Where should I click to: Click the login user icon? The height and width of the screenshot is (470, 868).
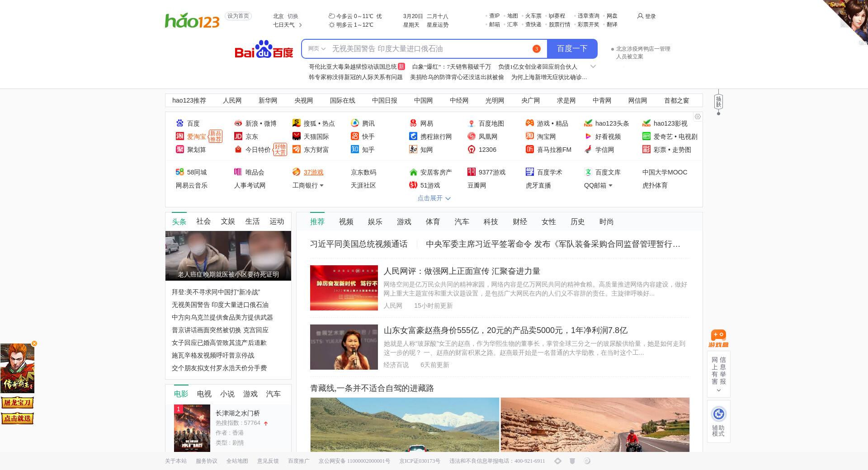[x=640, y=16]
